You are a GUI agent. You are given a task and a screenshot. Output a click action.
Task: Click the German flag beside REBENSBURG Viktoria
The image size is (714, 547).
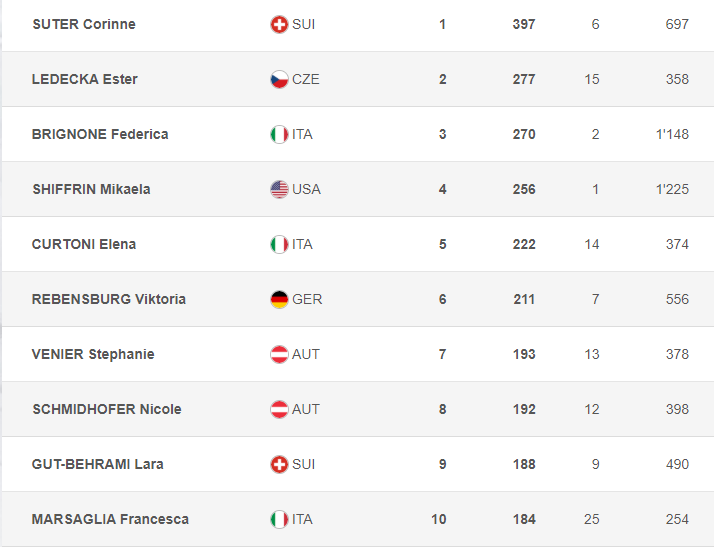click(279, 299)
